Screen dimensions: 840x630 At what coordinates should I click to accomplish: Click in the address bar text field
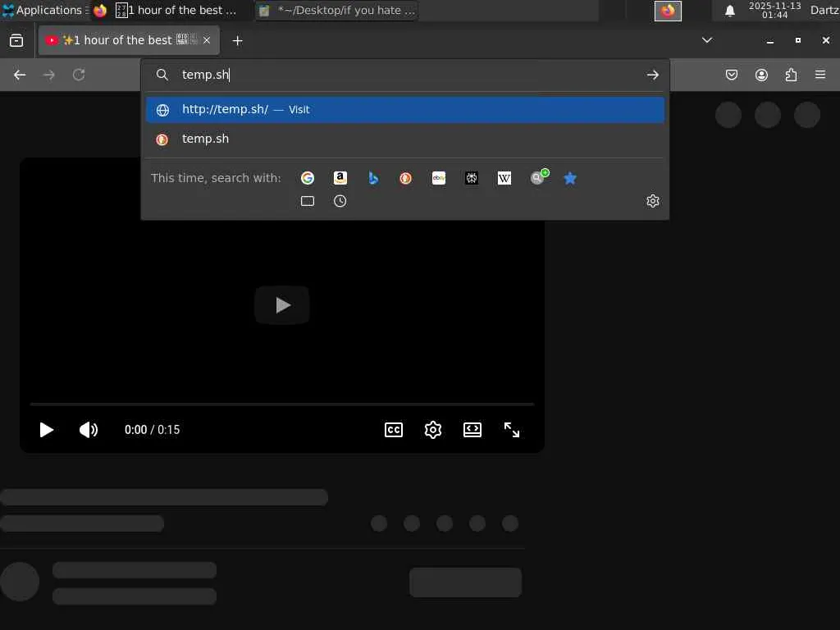[407, 75]
